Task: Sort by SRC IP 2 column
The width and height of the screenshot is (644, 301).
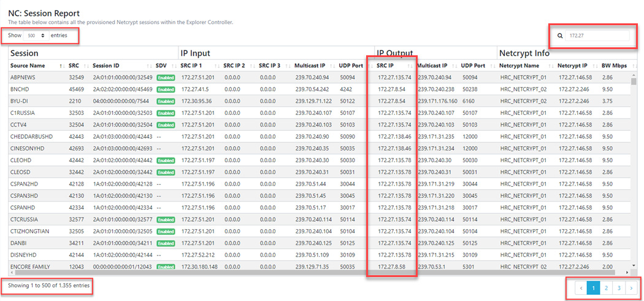Action: click(239, 66)
